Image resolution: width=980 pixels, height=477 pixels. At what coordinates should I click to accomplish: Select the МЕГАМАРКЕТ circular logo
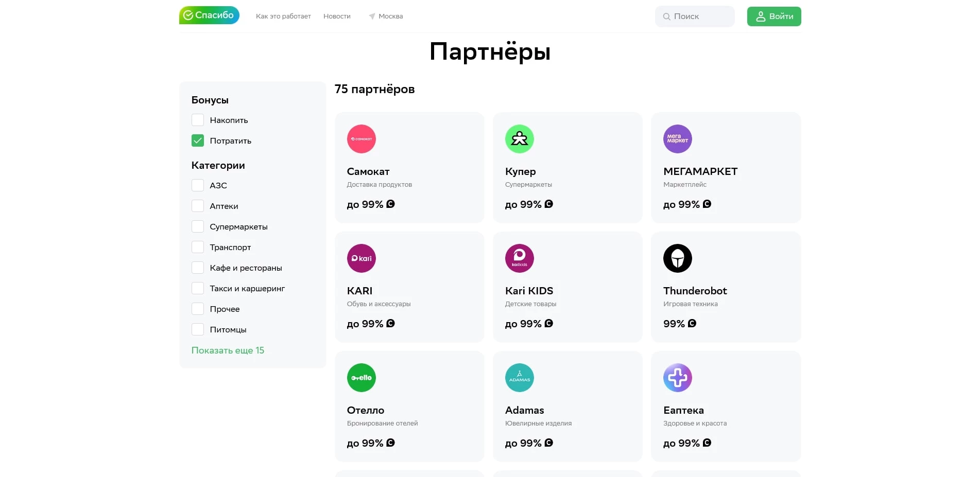point(678,138)
